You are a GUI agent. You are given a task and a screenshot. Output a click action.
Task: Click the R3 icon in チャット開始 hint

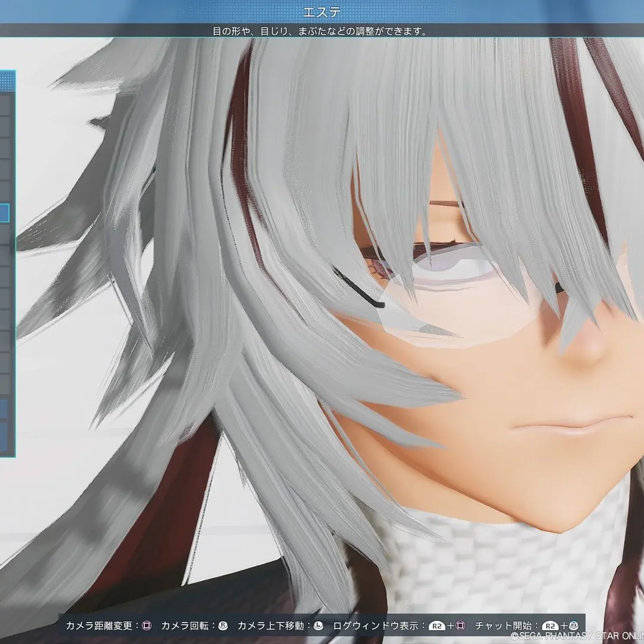(574, 626)
